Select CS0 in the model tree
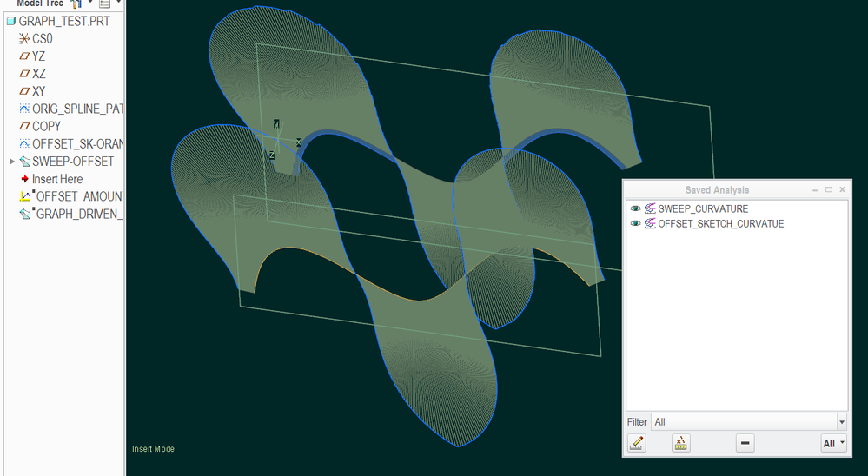Screen dimensions: 868x476 (43, 39)
